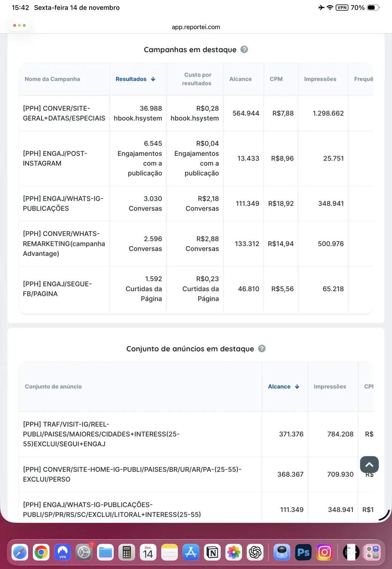Click the R$0,28 cost per result cell
This screenshot has width=392, height=569.
(x=195, y=113)
